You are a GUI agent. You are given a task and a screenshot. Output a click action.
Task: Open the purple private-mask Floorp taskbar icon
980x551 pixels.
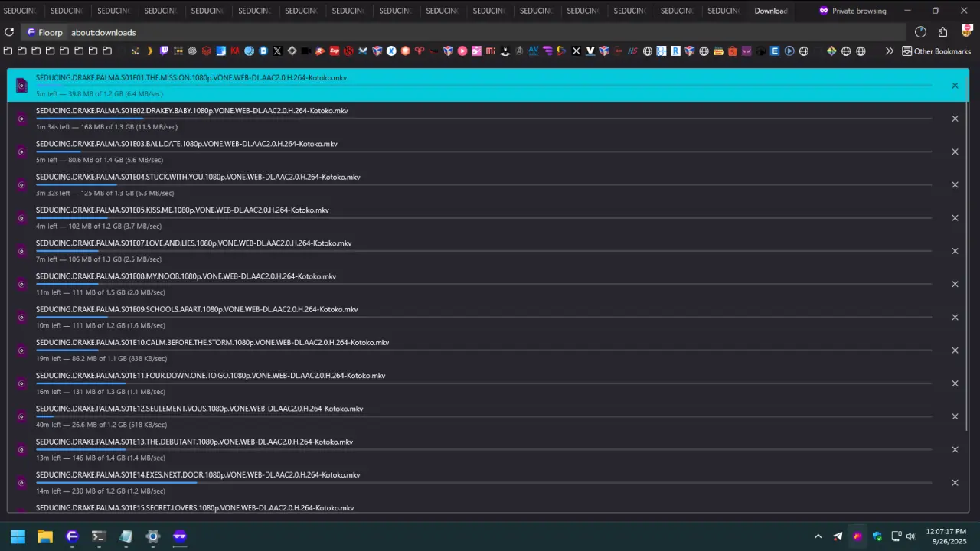179,536
